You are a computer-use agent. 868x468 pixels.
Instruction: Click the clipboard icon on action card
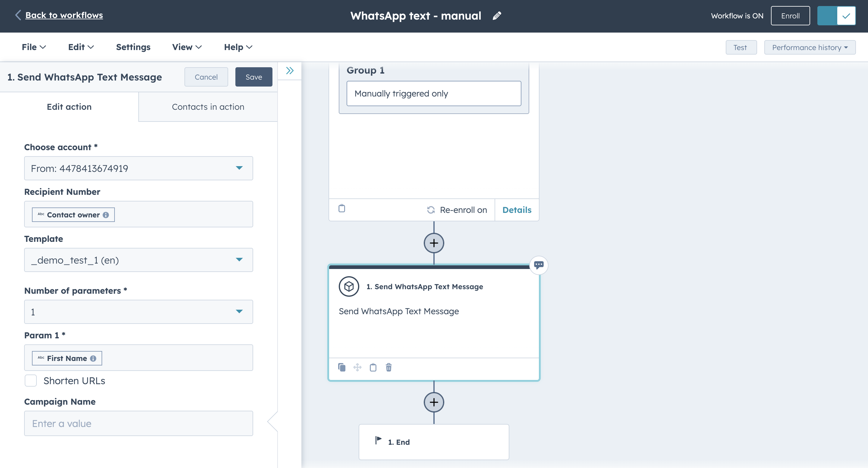pyautogui.click(x=373, y=367)
